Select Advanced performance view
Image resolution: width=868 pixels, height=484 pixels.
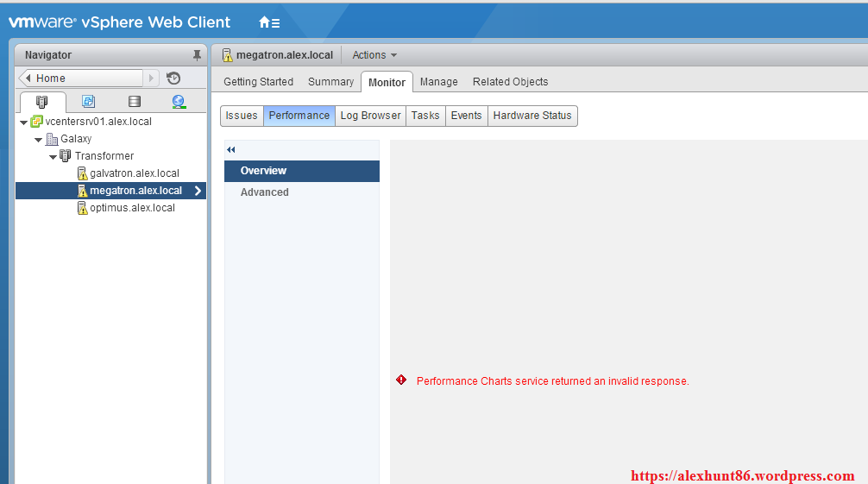tap(264, 192)
